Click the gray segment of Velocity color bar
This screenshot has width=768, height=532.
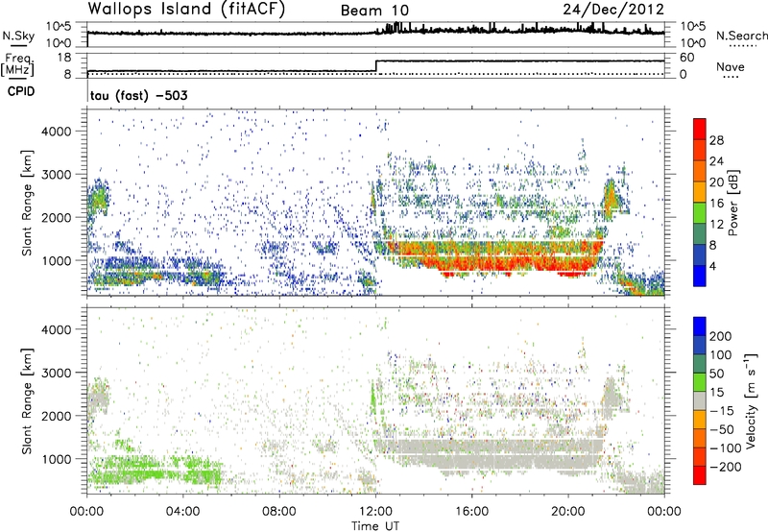pos(700,400)
